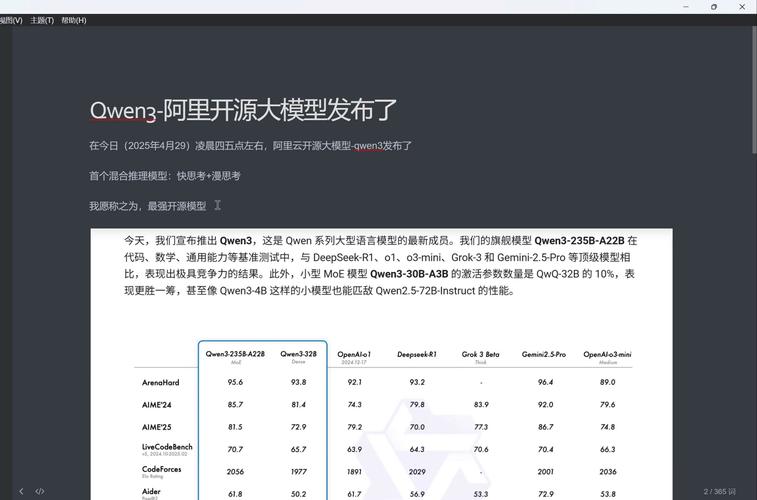The image size is (757, 500).
Task: Click the word count indicator 365 词
Action: [719, 491]
